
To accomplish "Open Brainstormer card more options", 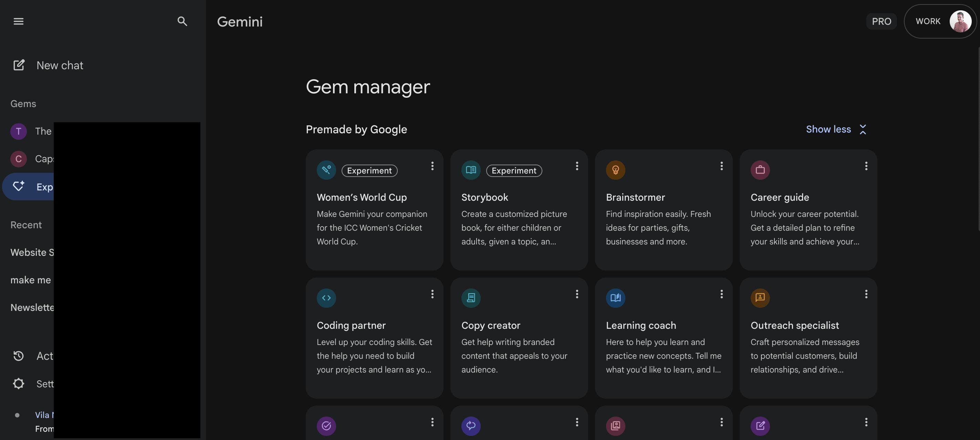I will point(721,166).
